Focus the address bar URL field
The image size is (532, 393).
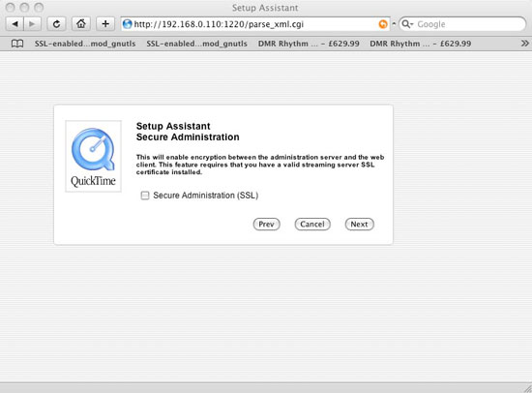pos(254,24)
